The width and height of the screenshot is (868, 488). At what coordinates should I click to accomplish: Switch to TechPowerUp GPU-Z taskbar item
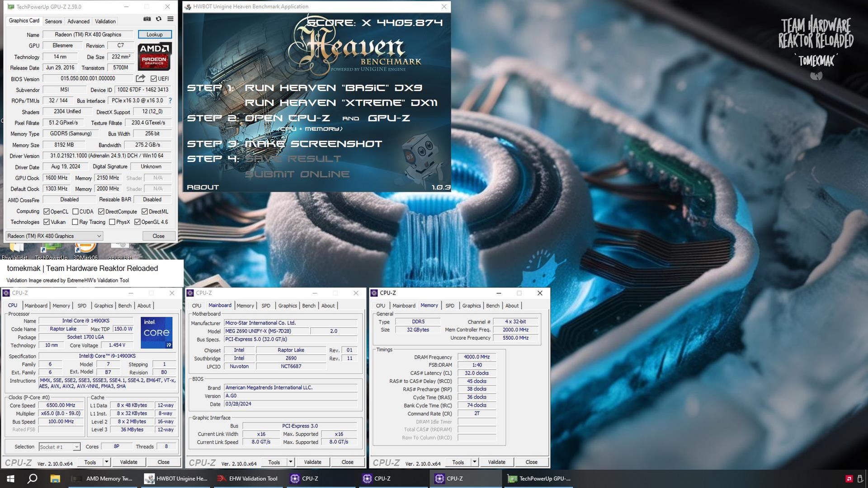pos(539,479)
